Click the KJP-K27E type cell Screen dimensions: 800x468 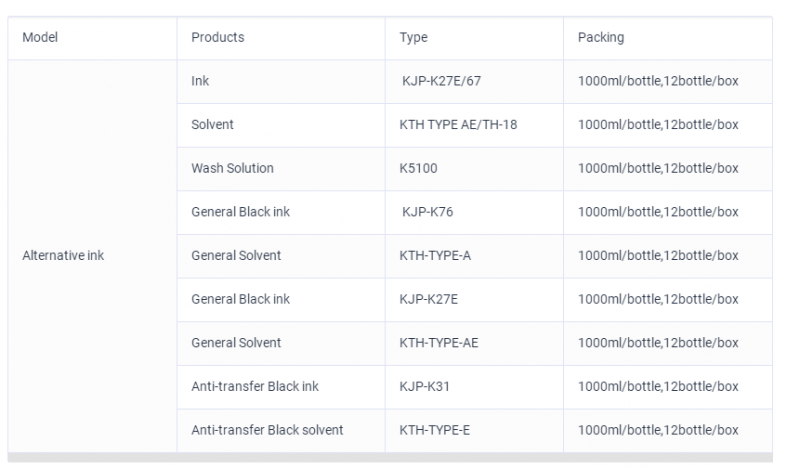474,300
